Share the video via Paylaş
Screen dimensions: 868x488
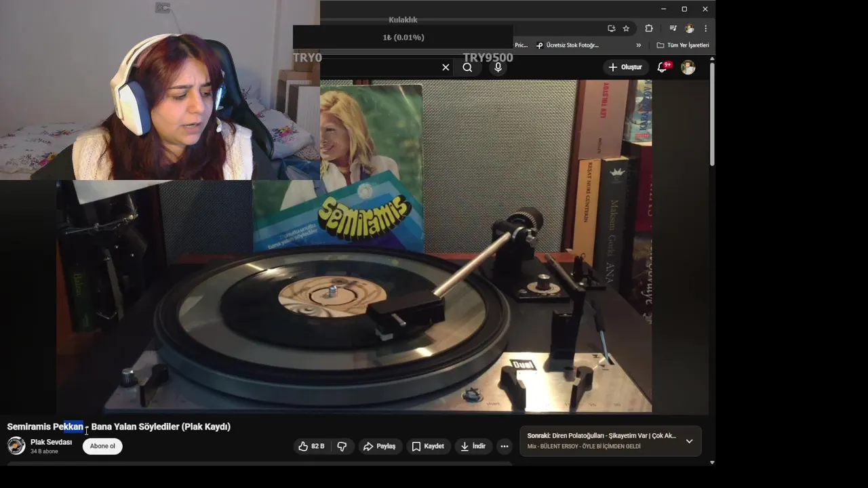(379, 446)
